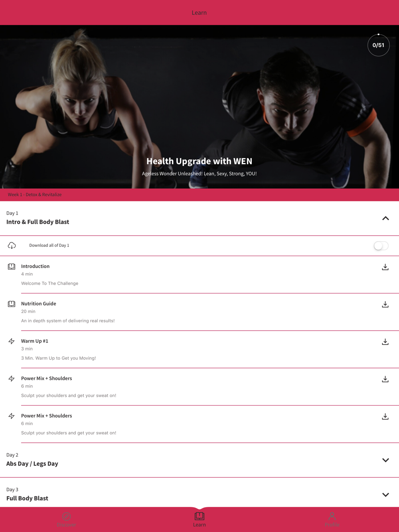Click the 0/51 progress circle
The image size is (399, 532).
[378, 45]
